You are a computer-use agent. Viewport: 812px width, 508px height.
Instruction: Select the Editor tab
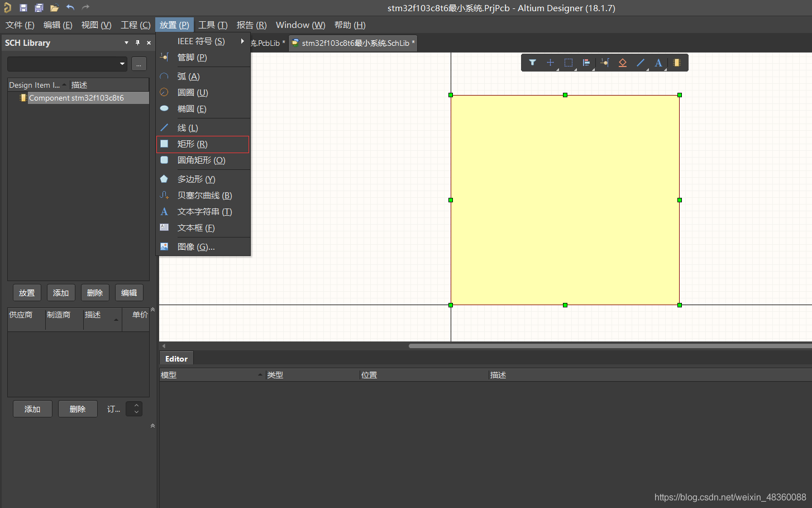(x=176, y=359)
